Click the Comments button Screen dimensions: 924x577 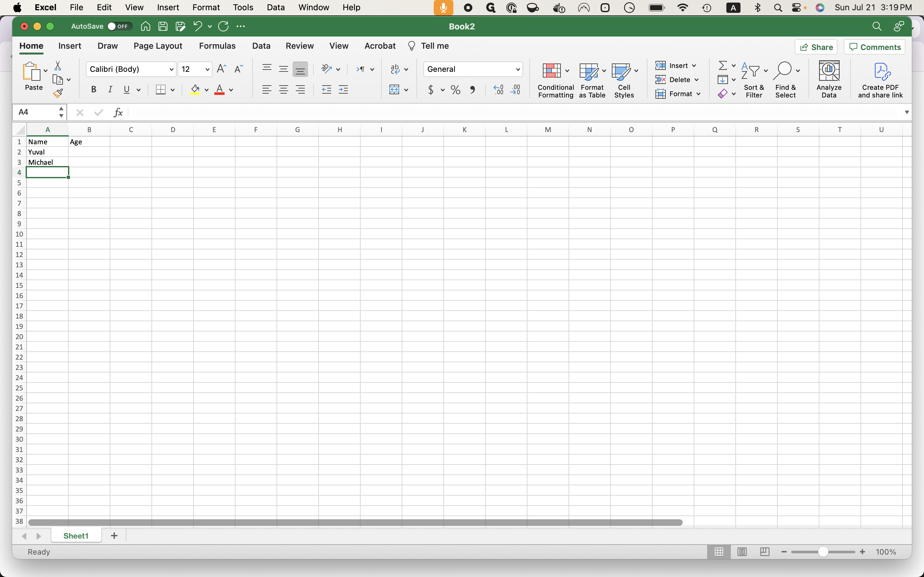[x=874, y=47]
